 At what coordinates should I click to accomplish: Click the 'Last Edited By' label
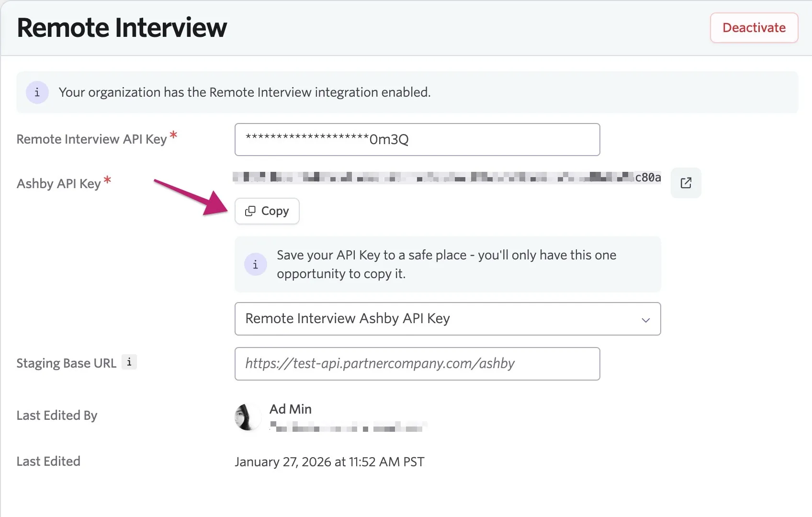(57, 416)
